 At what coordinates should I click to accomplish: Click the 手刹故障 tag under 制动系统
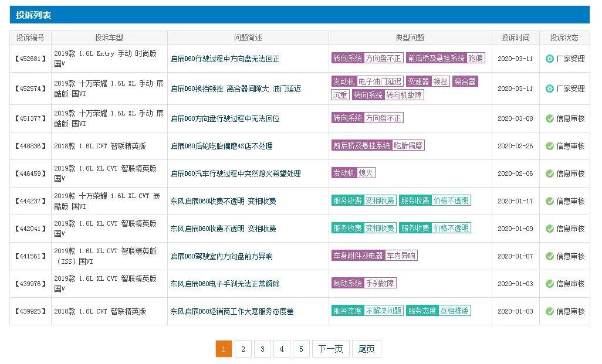tap(380, 283)
